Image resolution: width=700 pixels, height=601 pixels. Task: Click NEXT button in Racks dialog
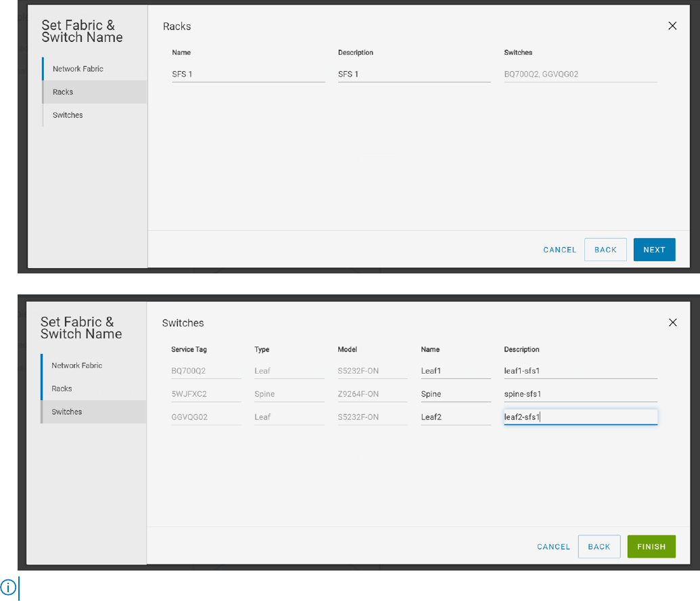tap(654, 250)
